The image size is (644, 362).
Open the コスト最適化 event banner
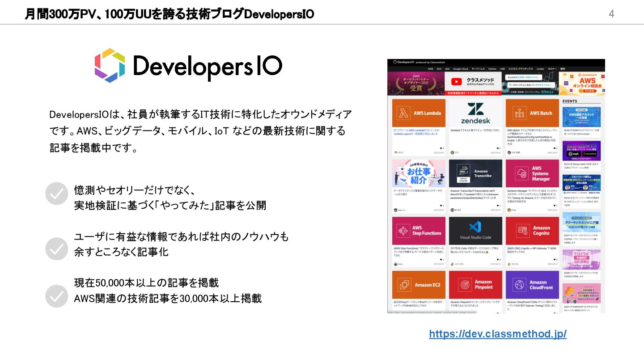coord(581,293)
